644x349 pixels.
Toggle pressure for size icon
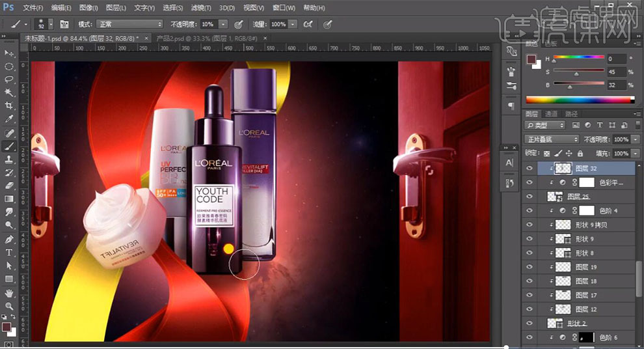[327, 24]
